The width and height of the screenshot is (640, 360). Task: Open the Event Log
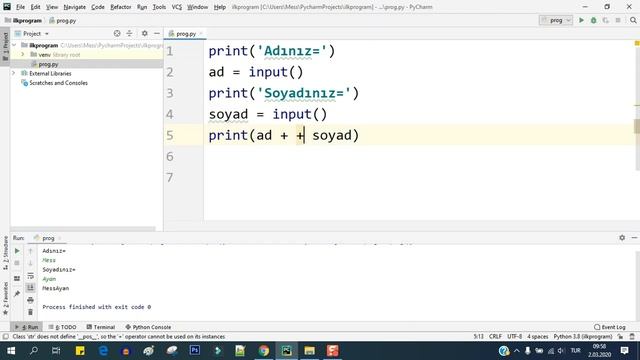click(x=610, y=327)
